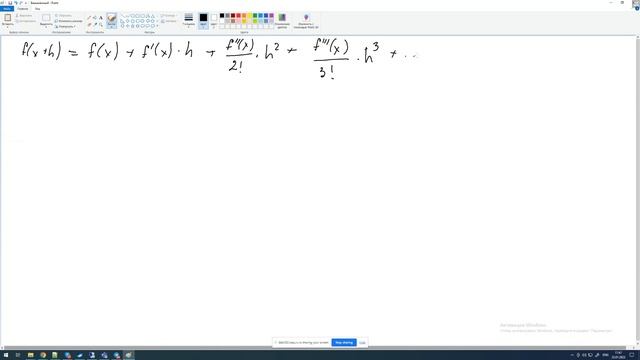Pick the yellow color swatch

pyautogui.click(x=249, y=16)
